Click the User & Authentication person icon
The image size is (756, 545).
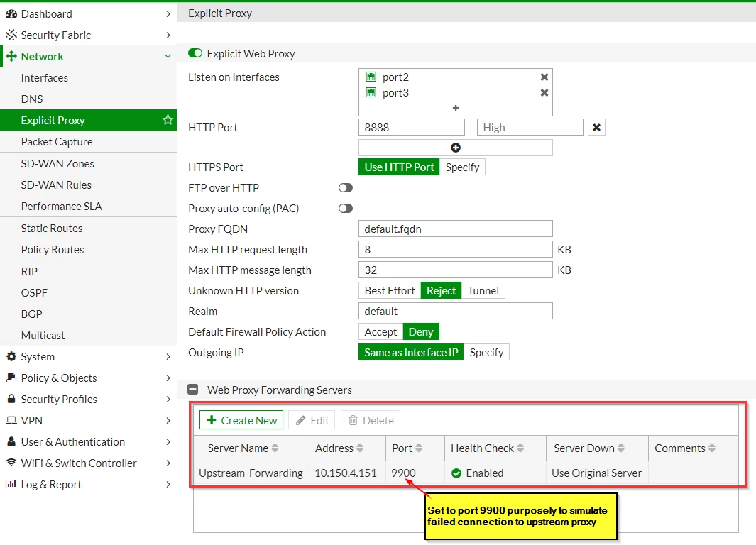[11, 441]
